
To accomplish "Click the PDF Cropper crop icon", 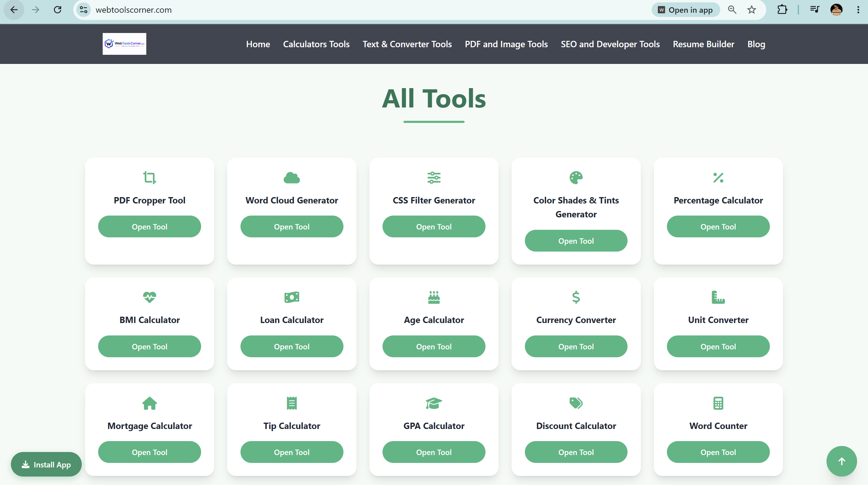I will coord(150,177).
